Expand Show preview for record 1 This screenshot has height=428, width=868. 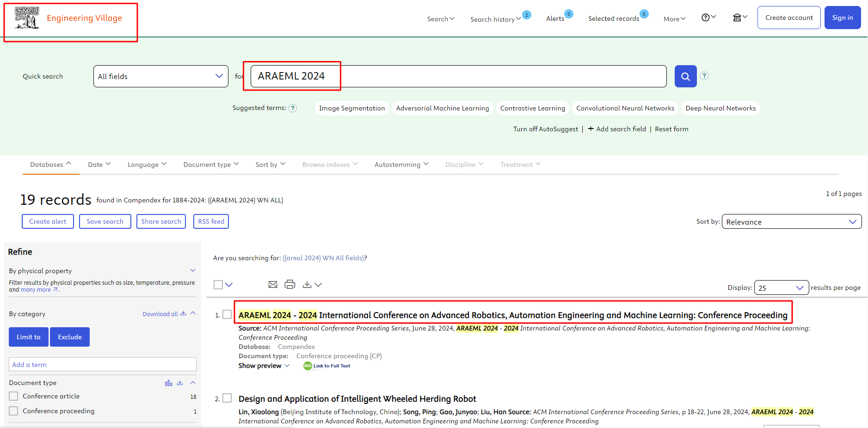click(264, 366)
